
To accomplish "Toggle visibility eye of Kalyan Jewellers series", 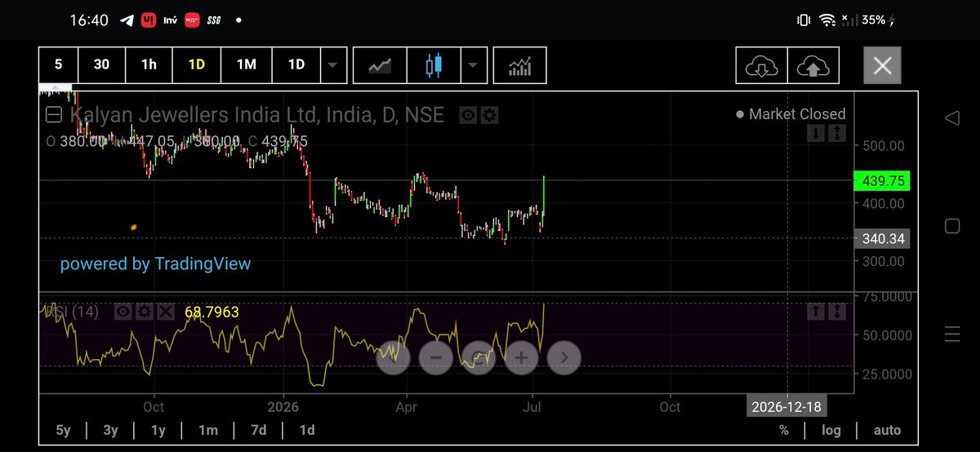I will point(469,115).
